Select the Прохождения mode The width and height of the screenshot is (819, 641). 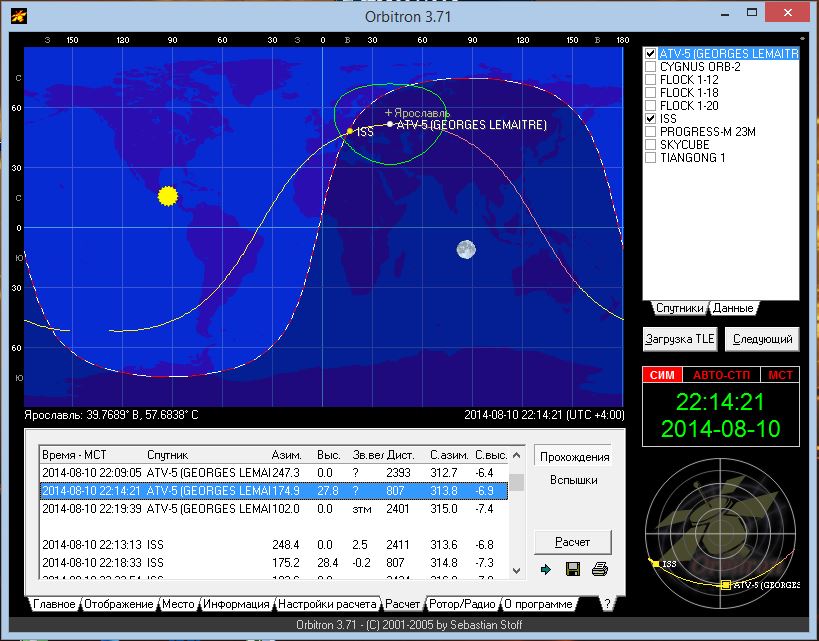[574, 457]
